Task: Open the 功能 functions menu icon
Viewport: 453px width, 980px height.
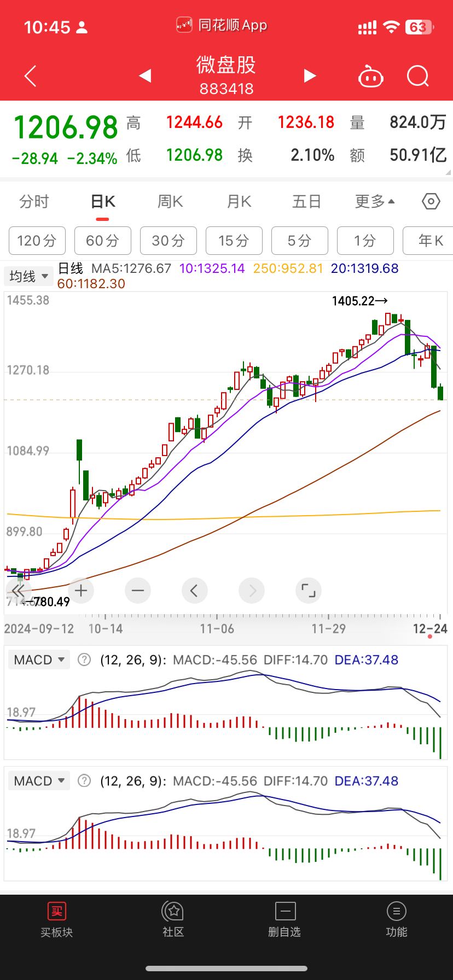Action: point(397,919)
